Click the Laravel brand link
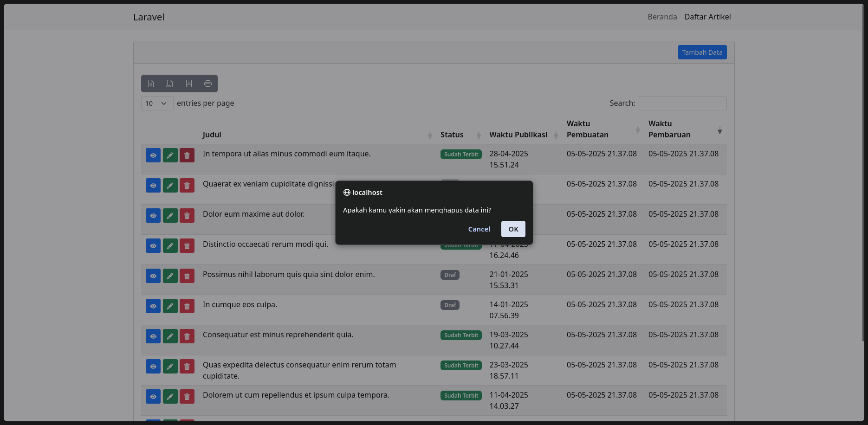Image resolution: width=868 pixels, height=425 pixels. (x=149, y=17)
